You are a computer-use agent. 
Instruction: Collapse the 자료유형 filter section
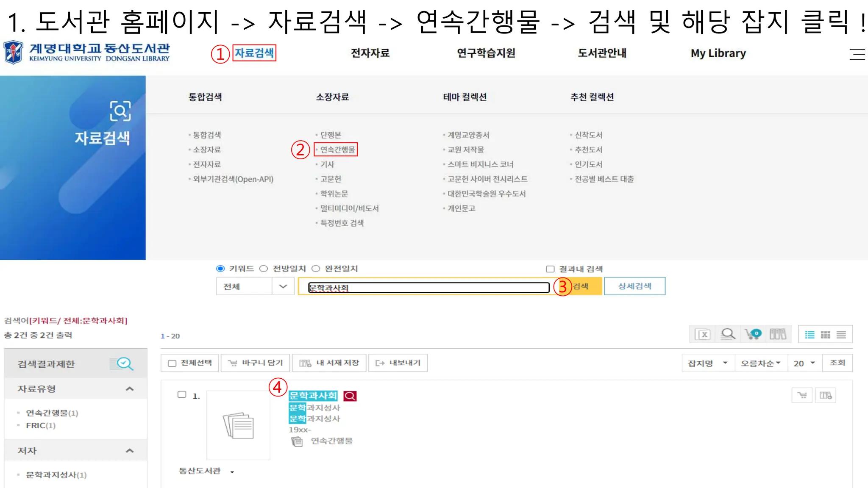[130, 389]
